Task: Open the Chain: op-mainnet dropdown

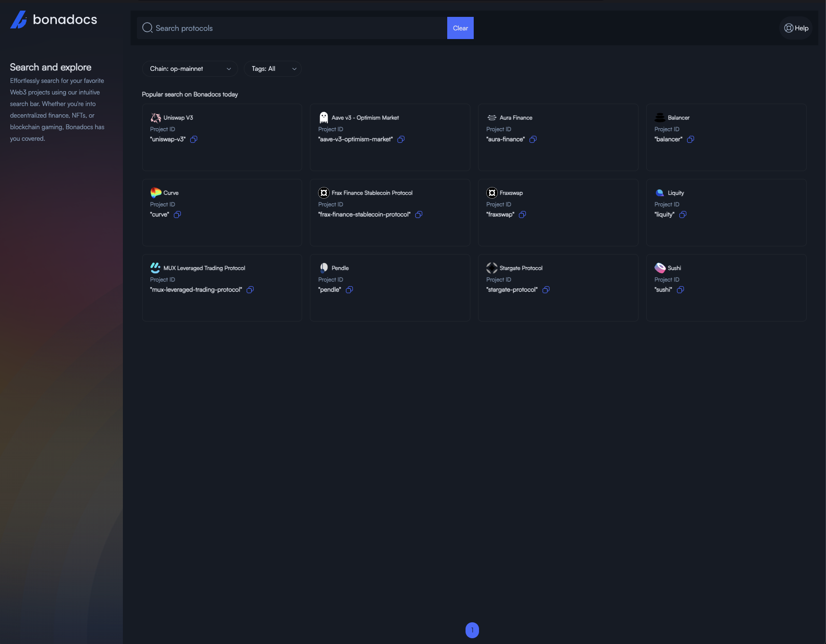Action: point(190,69)
